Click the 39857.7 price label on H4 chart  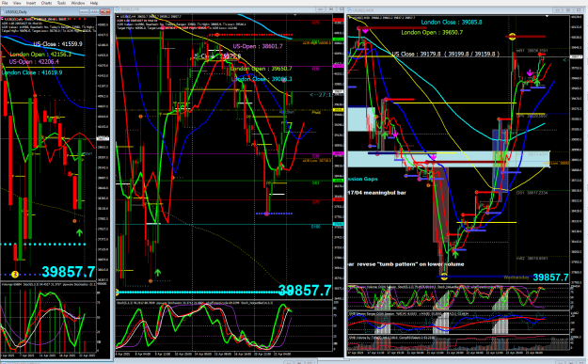tap(305, 290)
